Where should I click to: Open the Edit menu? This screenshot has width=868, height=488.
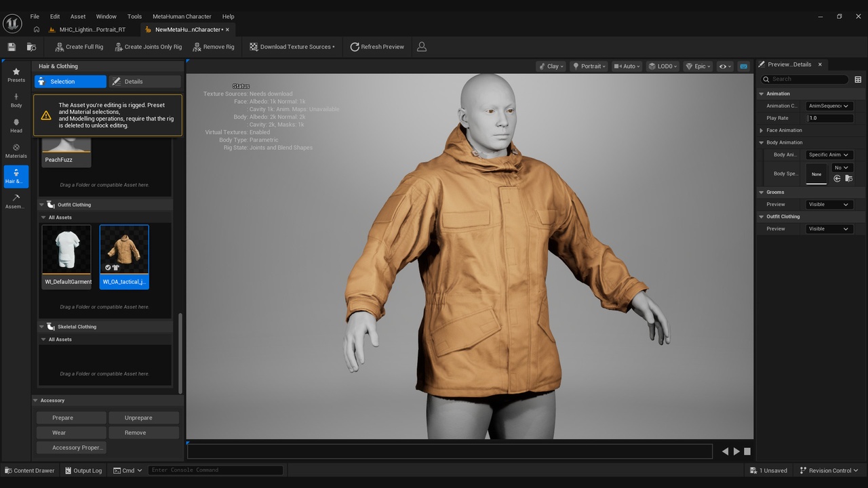coord(55,16)
